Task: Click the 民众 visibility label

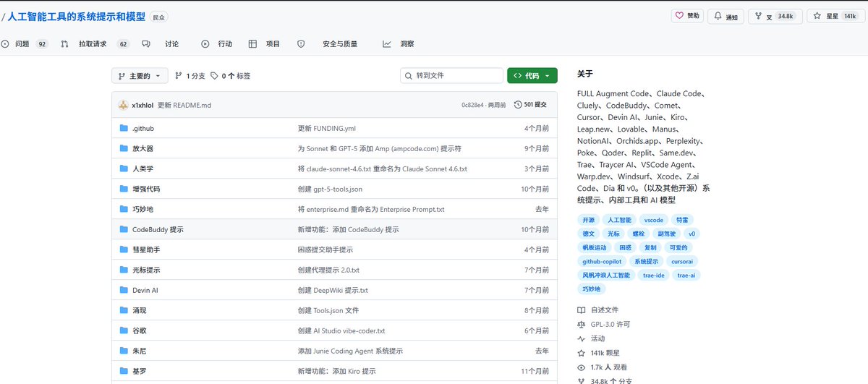Action: pyautogui.click(x=158, y=17)
